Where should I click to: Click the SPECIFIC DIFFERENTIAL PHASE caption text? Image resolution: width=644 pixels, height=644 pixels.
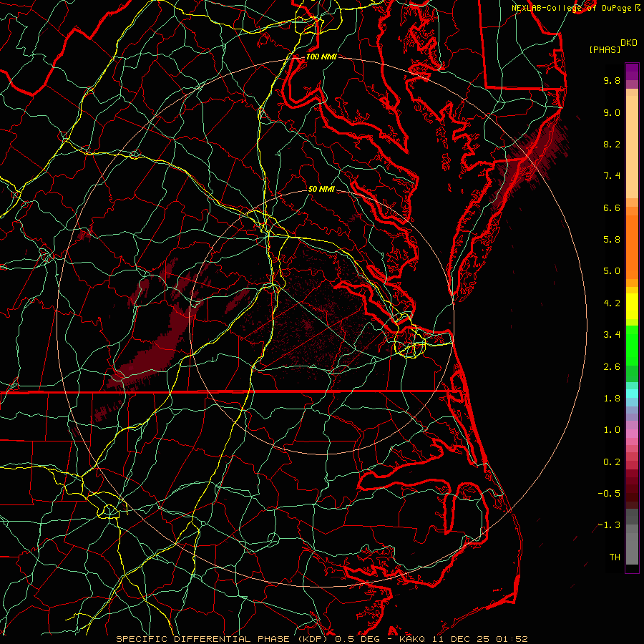point(203,639)
